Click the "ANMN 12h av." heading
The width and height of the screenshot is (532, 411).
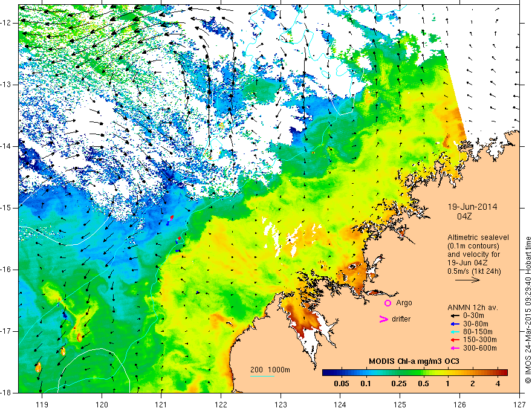click(473, 308)
